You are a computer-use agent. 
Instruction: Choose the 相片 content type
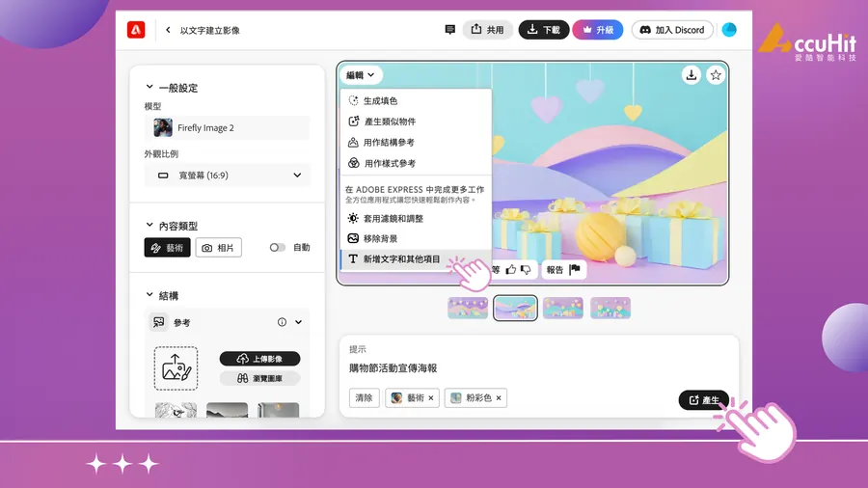[x=218, y=247]
